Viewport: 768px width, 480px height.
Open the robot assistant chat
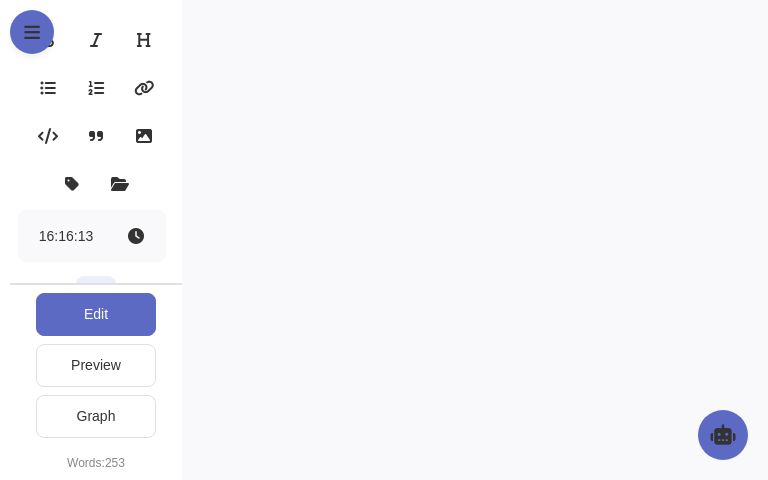click(723, 435)
